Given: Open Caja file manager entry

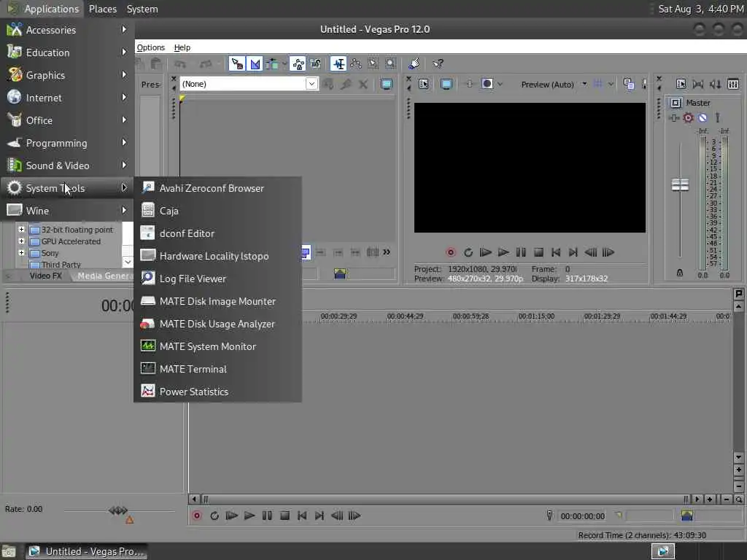Looking at the screenshot, I should (217, 211).
